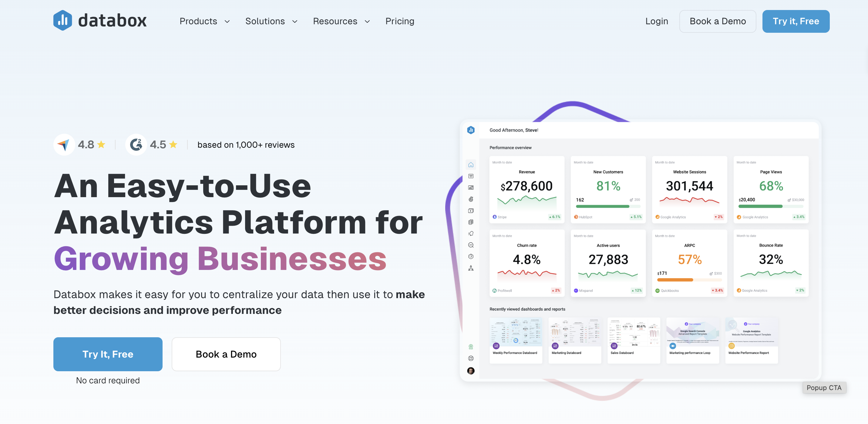Click the "4.8%" Churn rate value
Viewport: 868px width, 424px height.
coord(526,259)
